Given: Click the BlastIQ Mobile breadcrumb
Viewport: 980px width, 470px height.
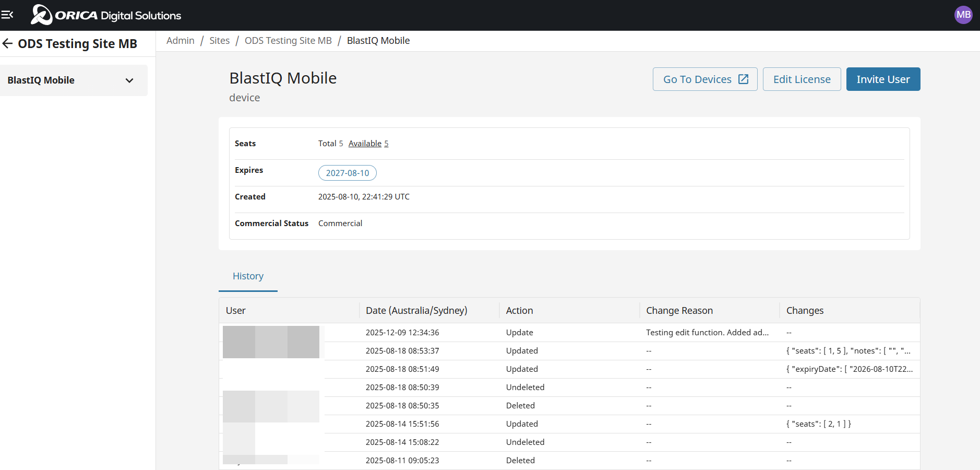Looking at the screenshot, I should click(378, 41).
